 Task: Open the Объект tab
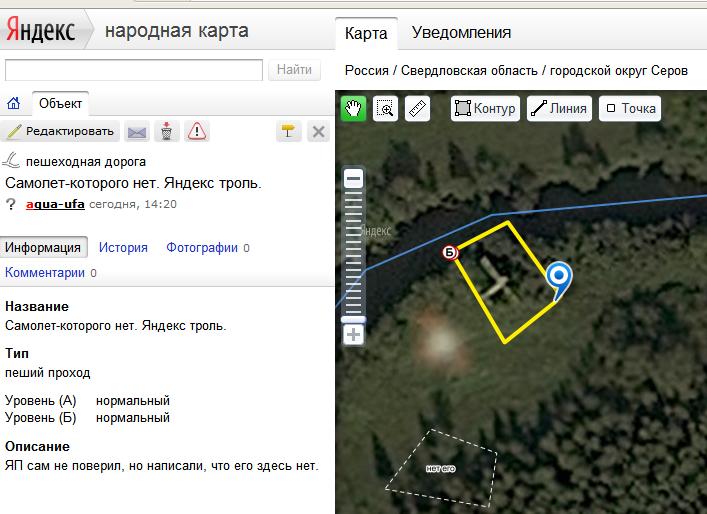60,103
